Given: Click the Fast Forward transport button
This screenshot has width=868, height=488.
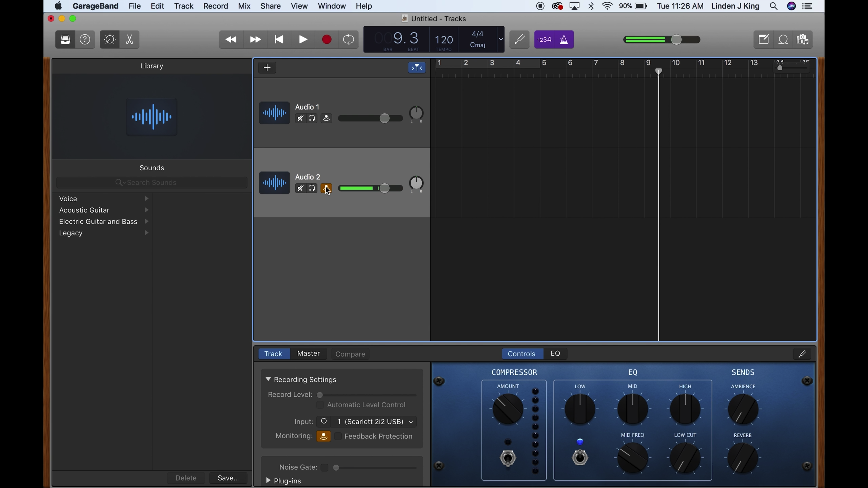Looking at the screenshot, I should [x=255, y=40].
